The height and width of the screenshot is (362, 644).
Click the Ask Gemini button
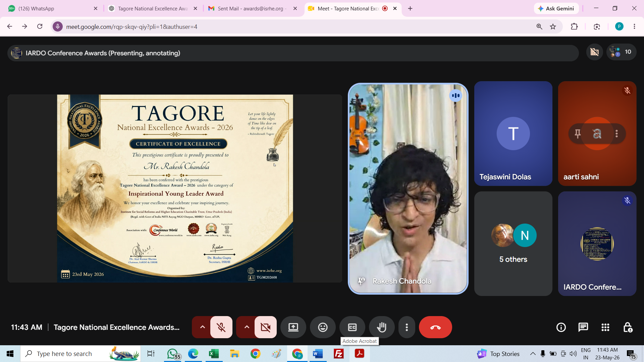click(556, 8)
